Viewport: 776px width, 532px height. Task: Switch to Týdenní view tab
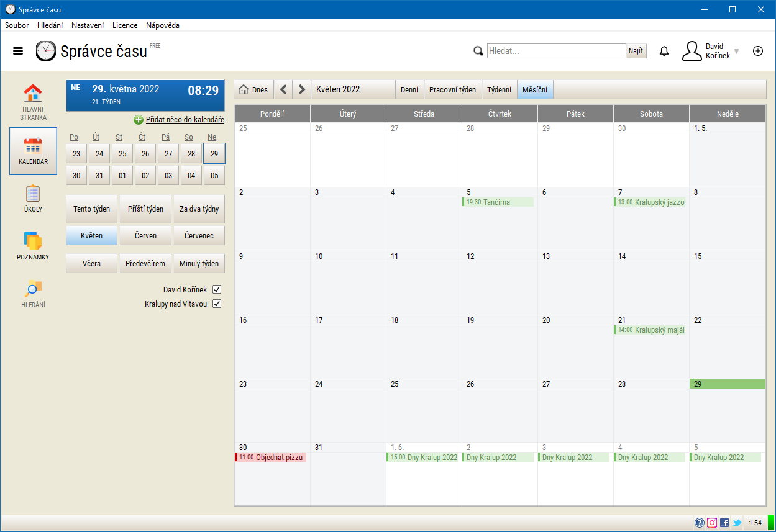point(499,89)
